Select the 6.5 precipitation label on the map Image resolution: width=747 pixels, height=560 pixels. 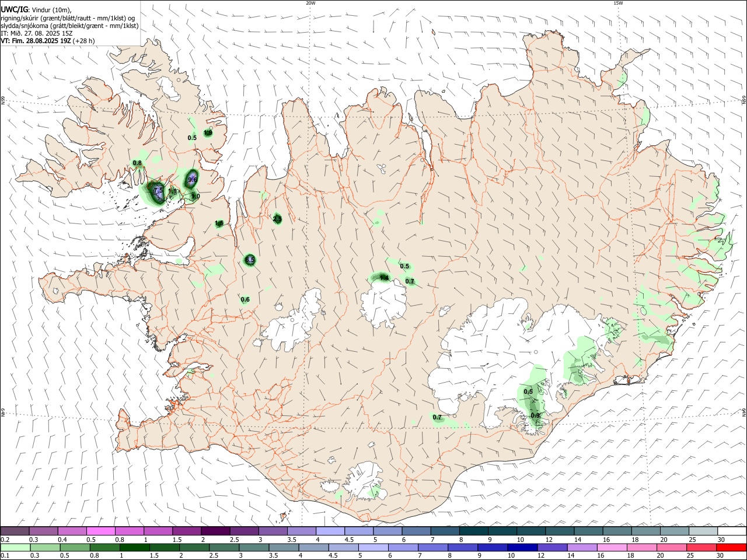point(250,260)
